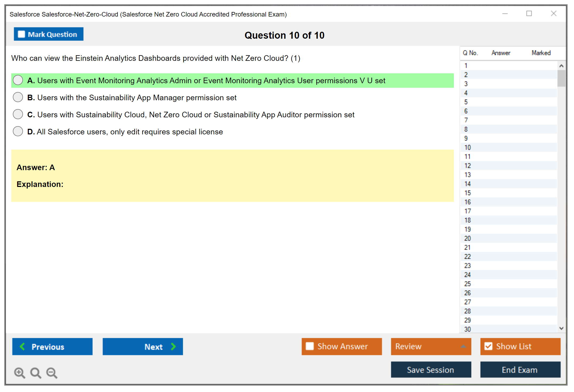This screenshot has width=574, height=392.
Task: Click the green left arrow on Previous
Action: (x=22, y=346)
